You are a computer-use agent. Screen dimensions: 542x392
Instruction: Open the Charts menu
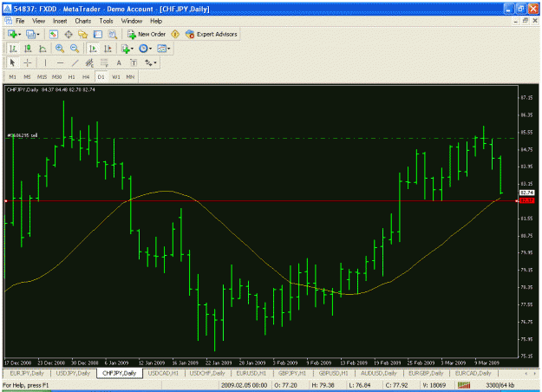click(83, 21)
